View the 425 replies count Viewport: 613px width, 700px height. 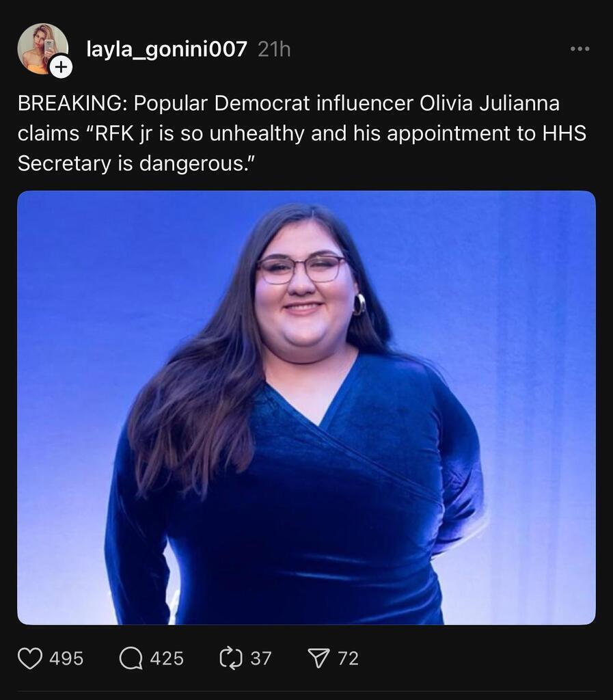(167, 658)
